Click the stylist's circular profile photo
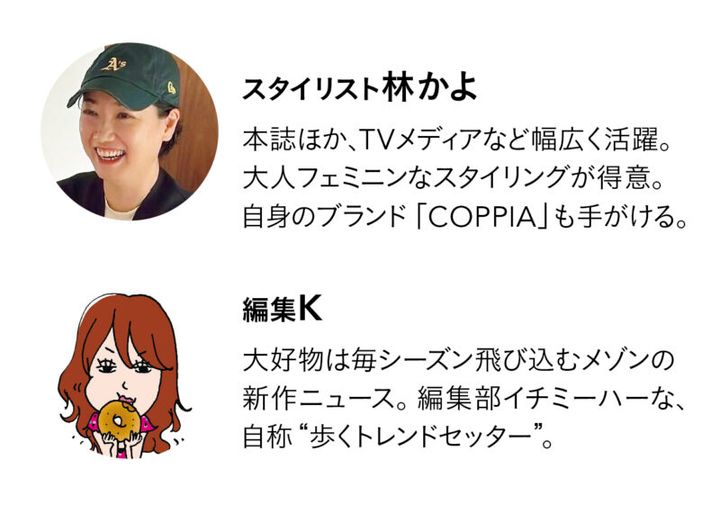The image size is (720, 505). [x=129, y=132]
